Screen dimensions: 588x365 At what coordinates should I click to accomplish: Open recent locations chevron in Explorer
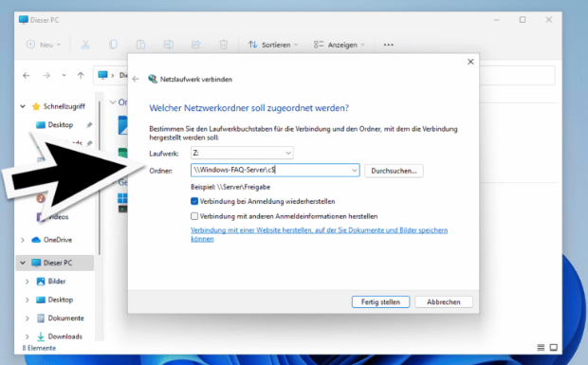pos(64,75)
